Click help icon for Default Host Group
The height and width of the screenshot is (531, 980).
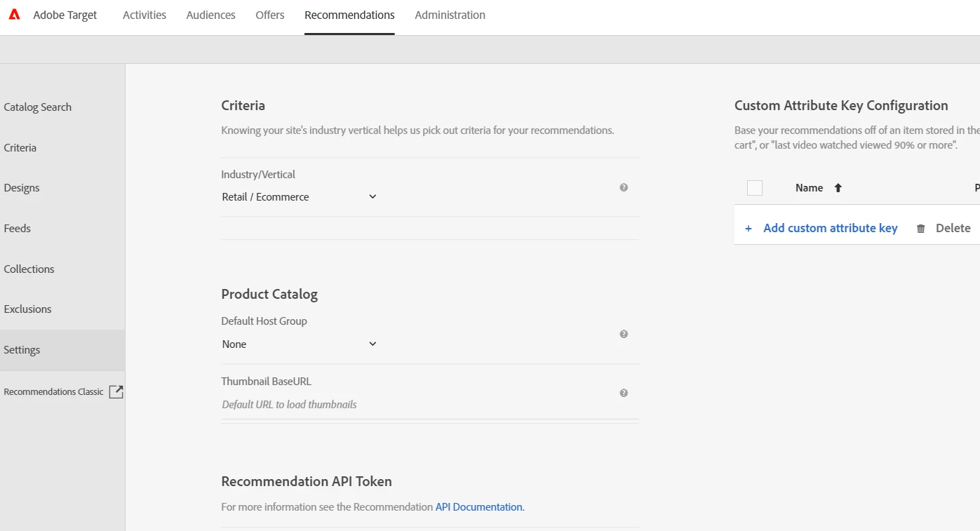coord(624,335)
